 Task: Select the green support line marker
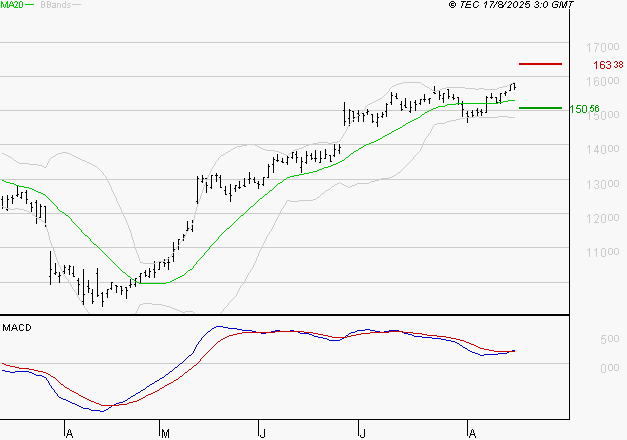click(x=540, y=108)
